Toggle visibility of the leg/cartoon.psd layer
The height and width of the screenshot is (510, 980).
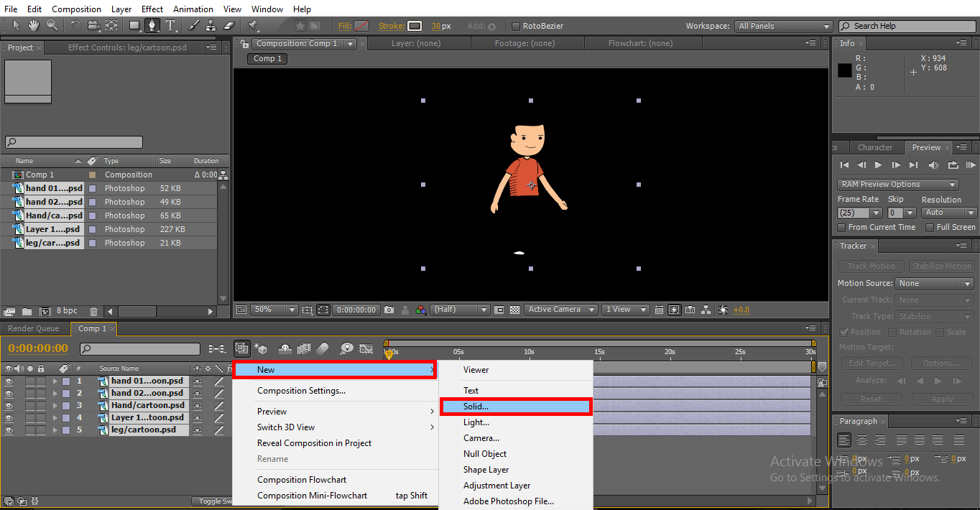pos(6,430)
